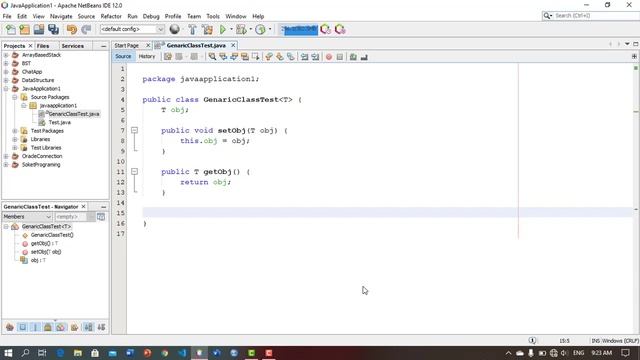
Task: Expand the Libraries node
Action: [15, 139]
